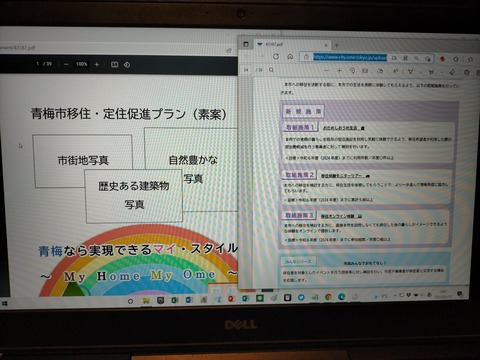Click share icon in left window address bar

tap(229, 50)
